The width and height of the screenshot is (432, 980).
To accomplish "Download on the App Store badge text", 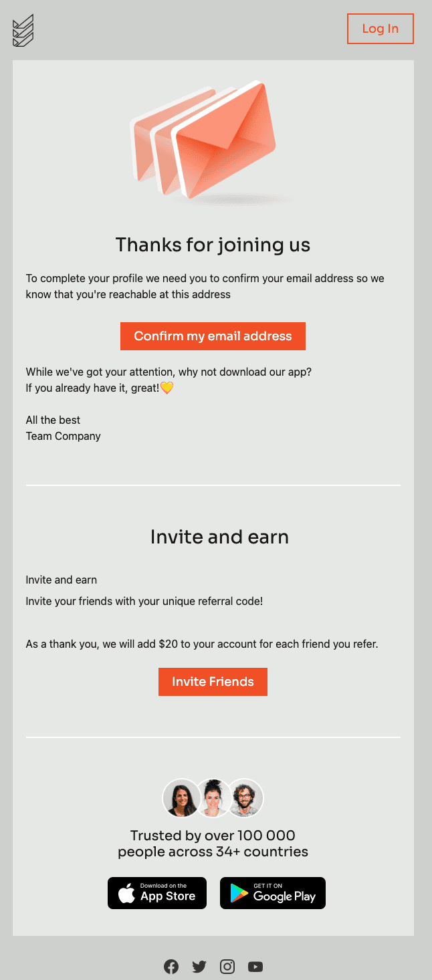I will tap(168, 893).
